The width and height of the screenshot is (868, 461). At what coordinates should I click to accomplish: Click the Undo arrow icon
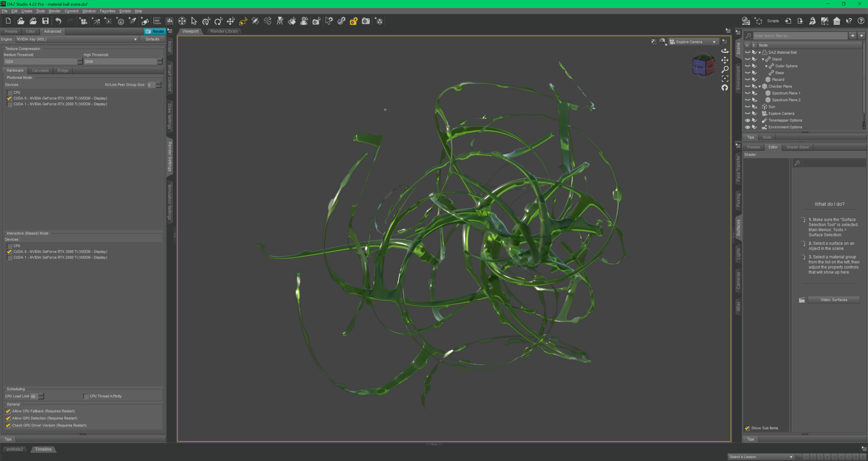(x=58, y=21)
